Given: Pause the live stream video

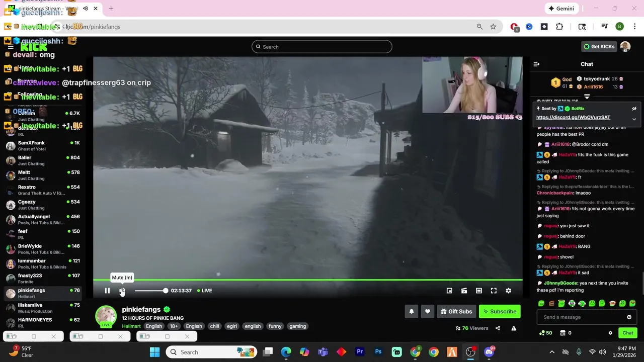Looking at the screenshot, I should click(107, 291).
